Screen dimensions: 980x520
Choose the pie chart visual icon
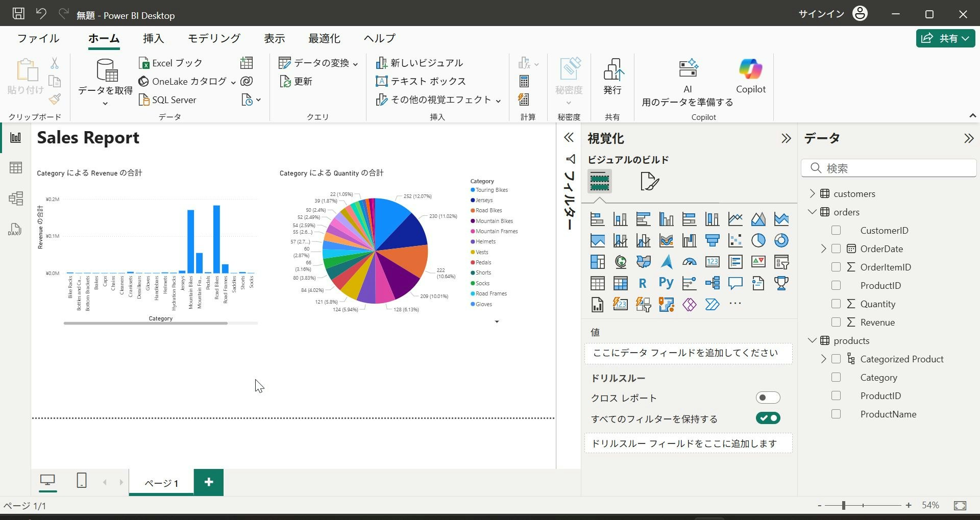tap(758, 240)
